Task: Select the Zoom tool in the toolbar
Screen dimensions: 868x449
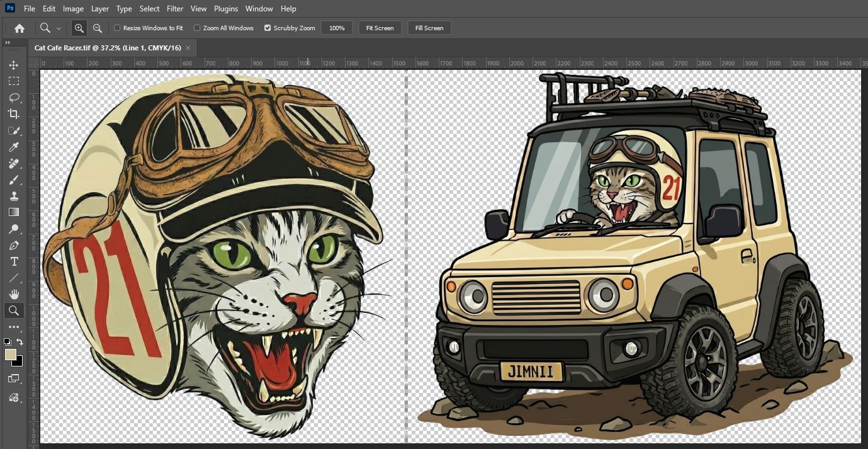Action: [14, 310]
